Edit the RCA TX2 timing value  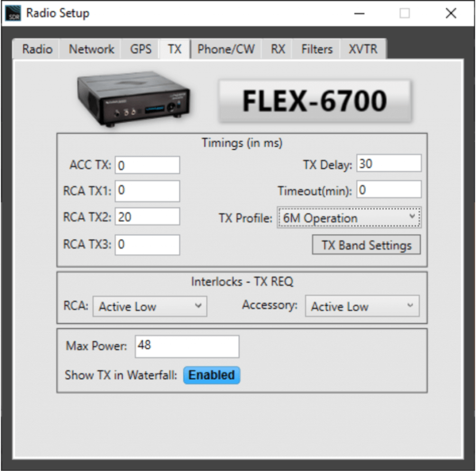coord(147,217)
